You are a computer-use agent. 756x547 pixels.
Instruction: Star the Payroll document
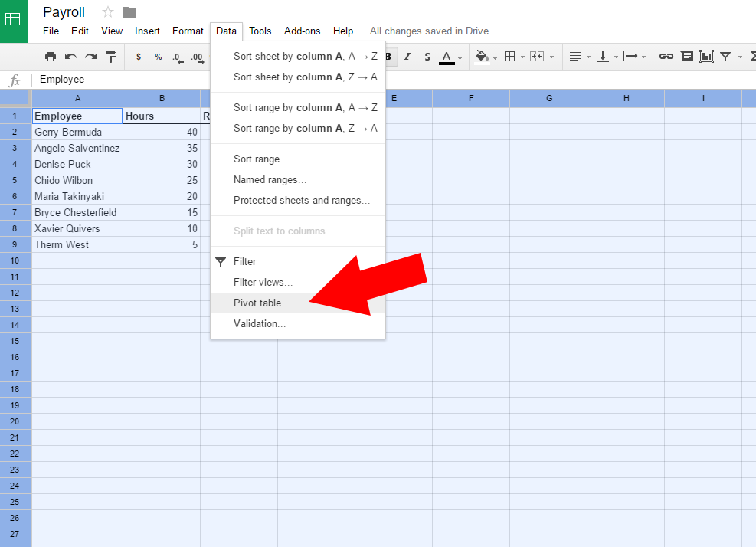(x=108, y=12)
